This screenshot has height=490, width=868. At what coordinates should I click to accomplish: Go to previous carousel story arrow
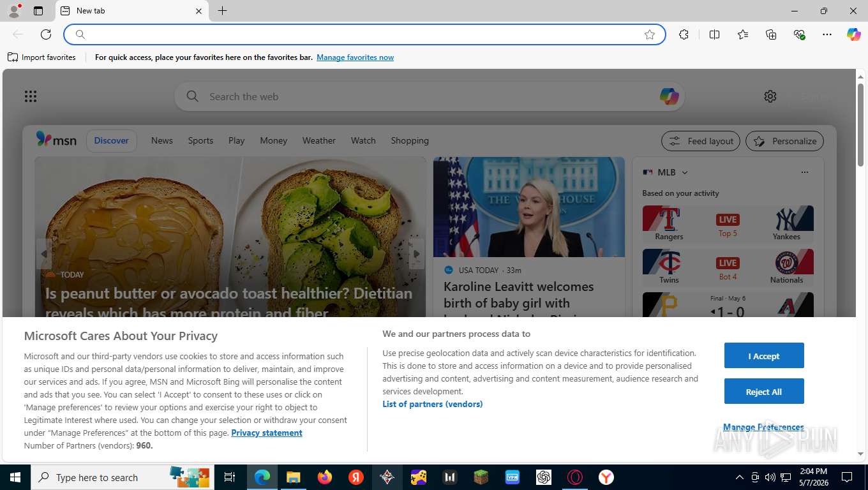(44, 254)
